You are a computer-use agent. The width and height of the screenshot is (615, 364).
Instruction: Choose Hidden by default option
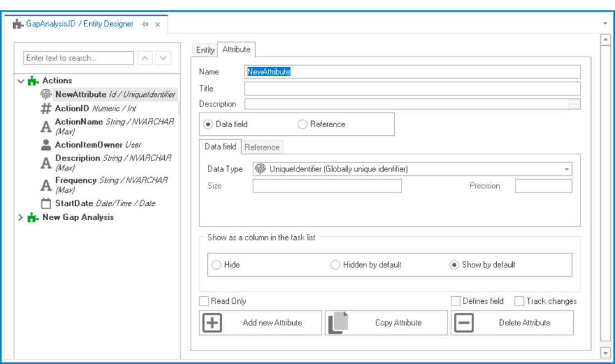coord(335,265)
